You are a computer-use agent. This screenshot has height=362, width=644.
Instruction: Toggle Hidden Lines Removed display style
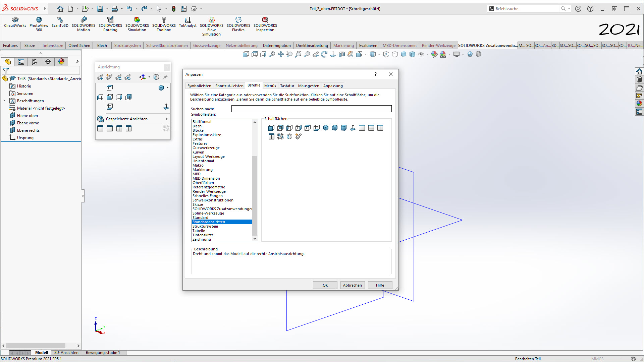click(x=395, y=54)
